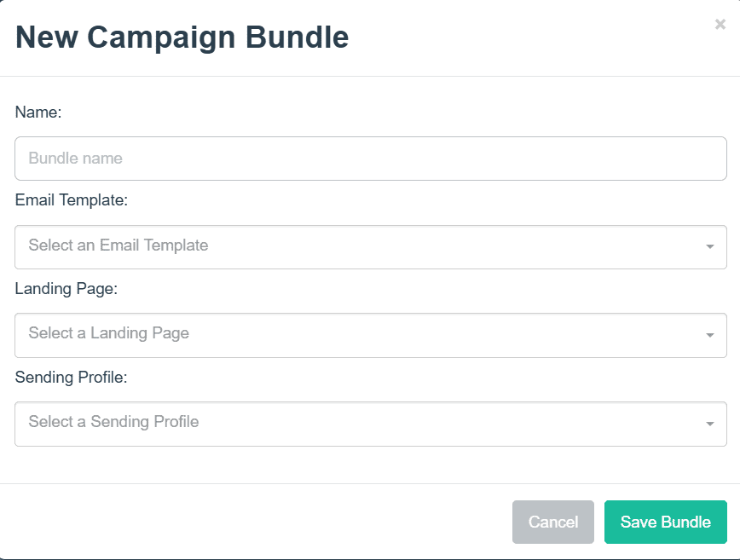This screenshot has width=740, height=560.
Task: Click the Sending Profile dropdown arrow
Action: pos(709,424)
